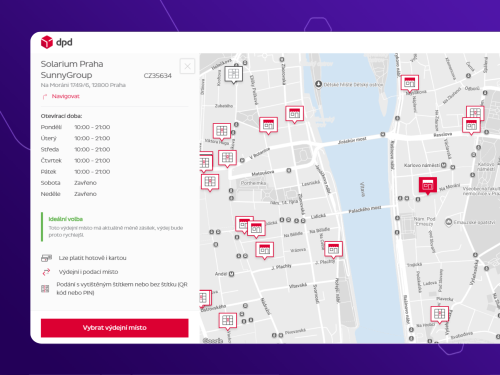Select the locker marker near Plavecká
Screen dimensions: 500x375
439,314
